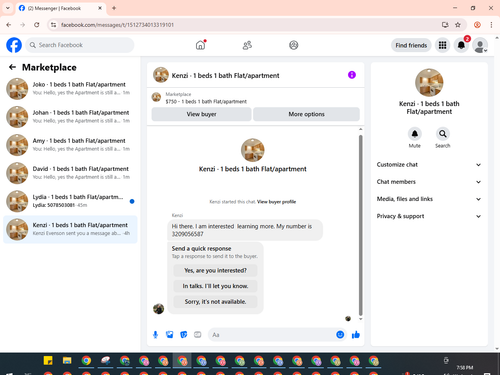The width and height of the screenshot is (500, 375).
Task: Attach a photo with the image icon
Action: pos(170,335)
